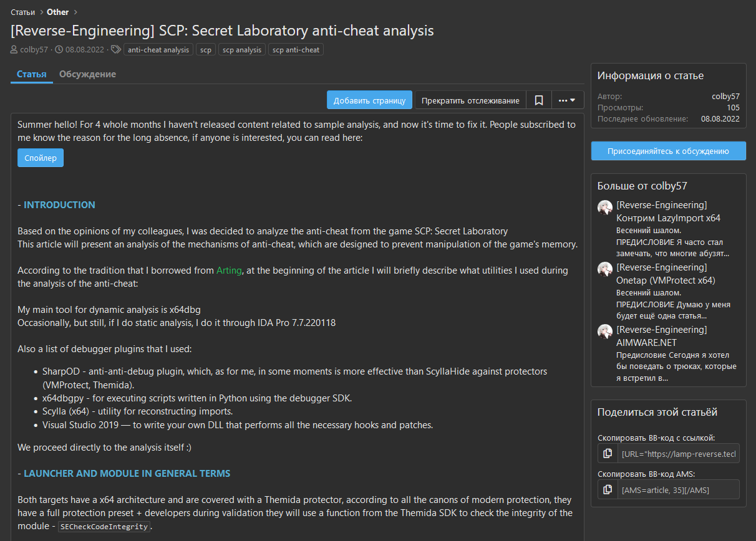Open the Other breadcrumb category

click(x=58, y=12)
